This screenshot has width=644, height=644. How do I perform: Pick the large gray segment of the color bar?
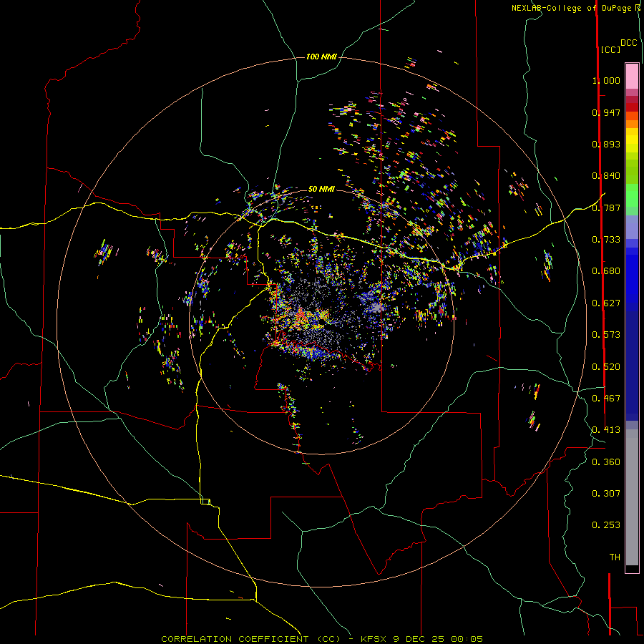tap(632, 497)
